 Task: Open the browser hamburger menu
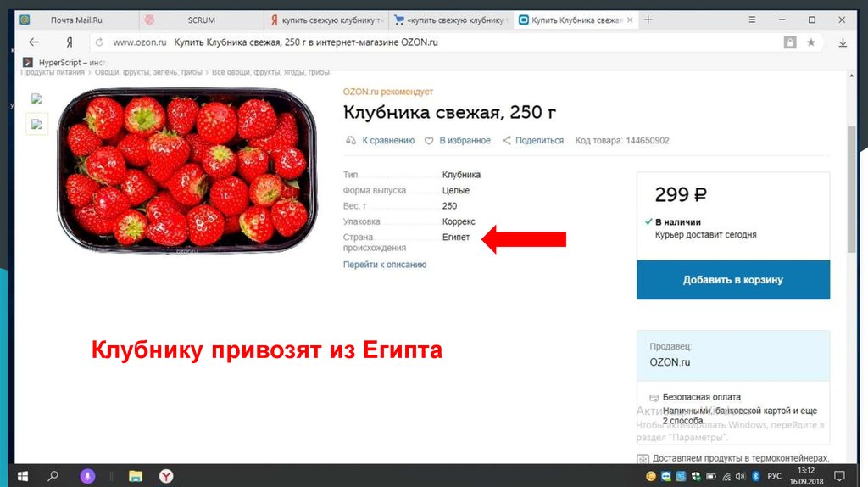(x=752, y=20)
